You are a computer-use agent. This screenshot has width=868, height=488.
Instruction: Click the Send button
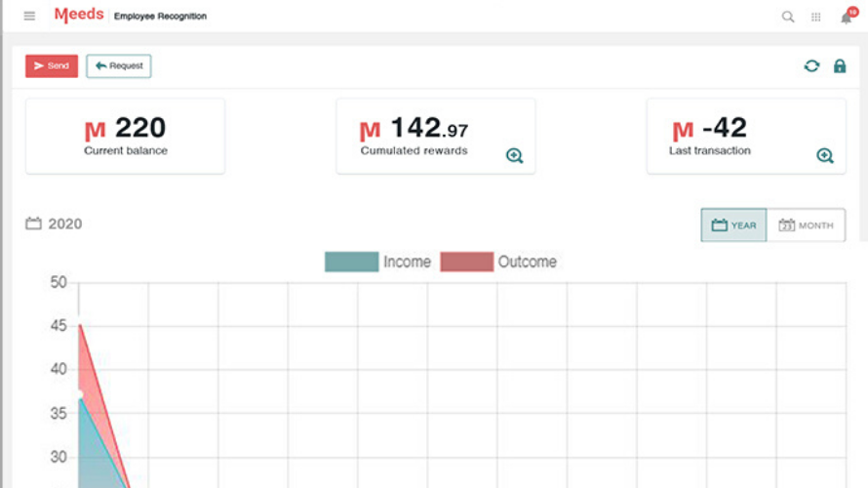tap(52, 66)
